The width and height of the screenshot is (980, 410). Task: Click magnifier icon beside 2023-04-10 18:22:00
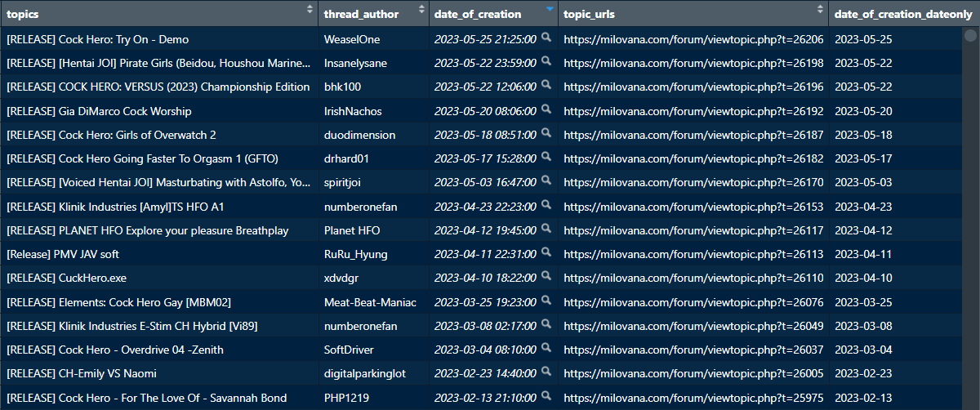pyautogui.click(x=546, y=278)
